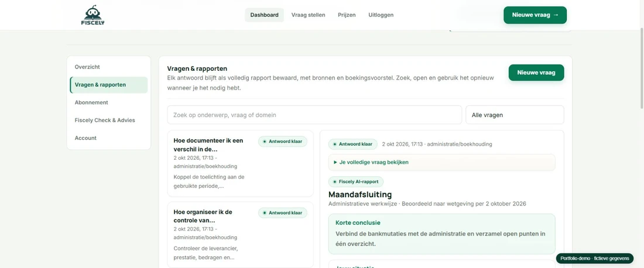Image resolution: width=644 pixels, height=268 pixels.
Task: Click the Antwoord klaar badge in the report panel
Action: click(x=353, y=144)
